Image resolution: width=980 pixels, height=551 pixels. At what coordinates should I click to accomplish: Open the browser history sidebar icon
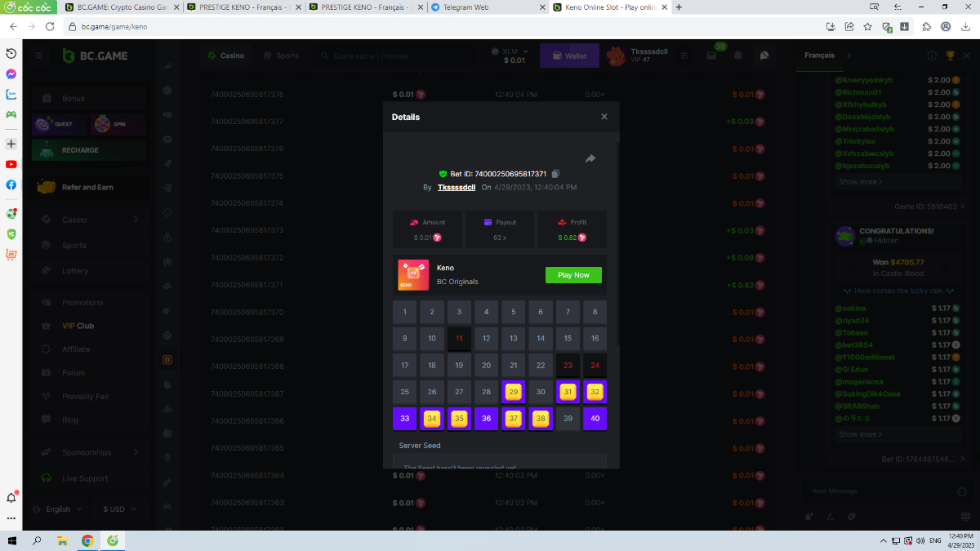click(x=11, y=53)
